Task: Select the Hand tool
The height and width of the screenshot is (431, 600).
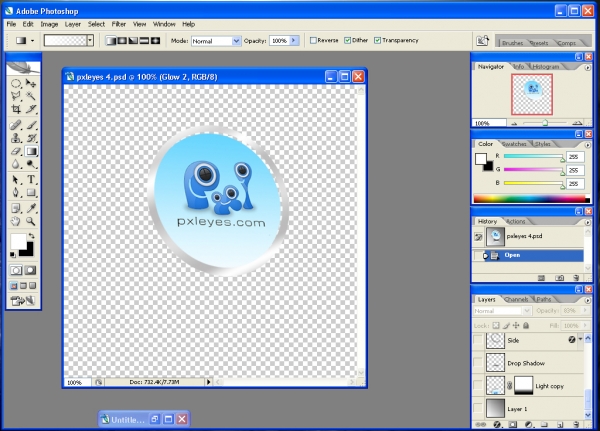Action: click(16, 221)
